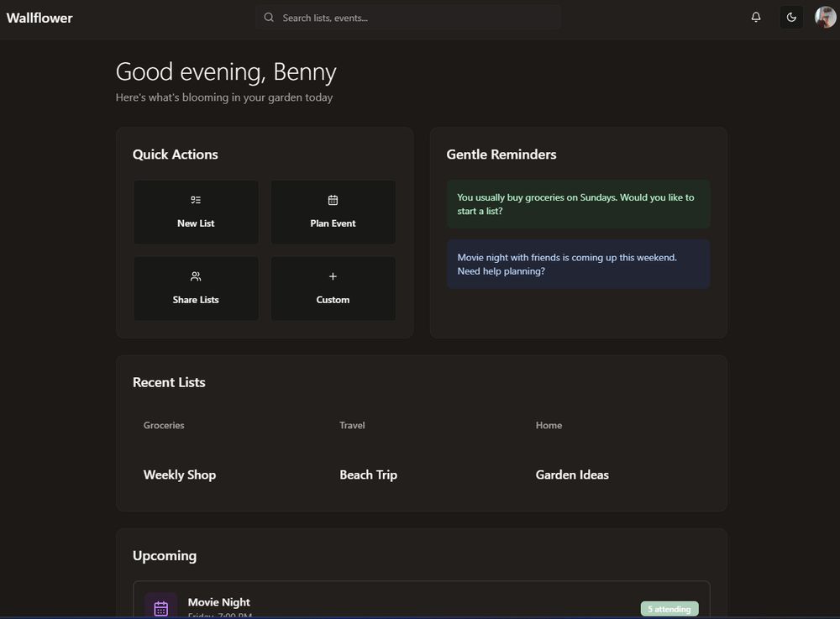
Task: Click the Recent Lists heading
Action: (169, 382)
